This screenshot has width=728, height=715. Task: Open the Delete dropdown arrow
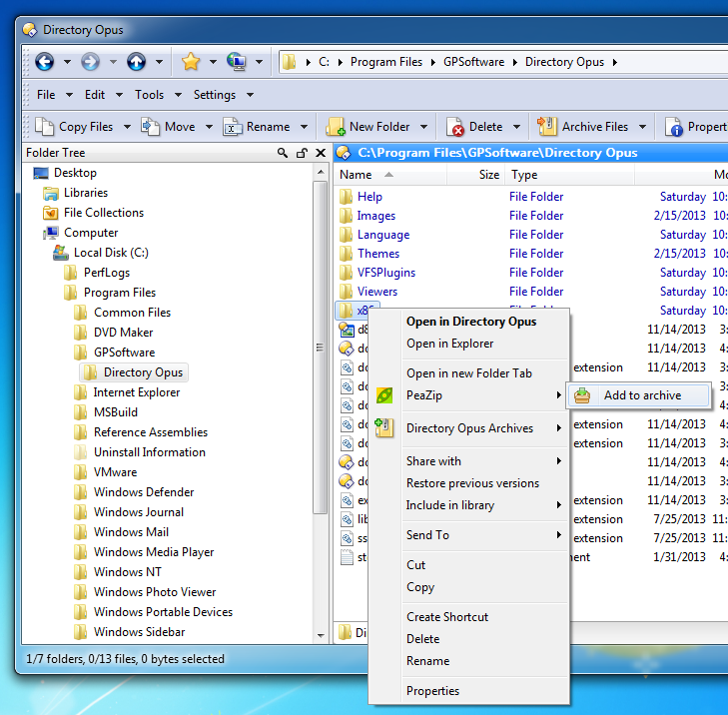(516, 127)
